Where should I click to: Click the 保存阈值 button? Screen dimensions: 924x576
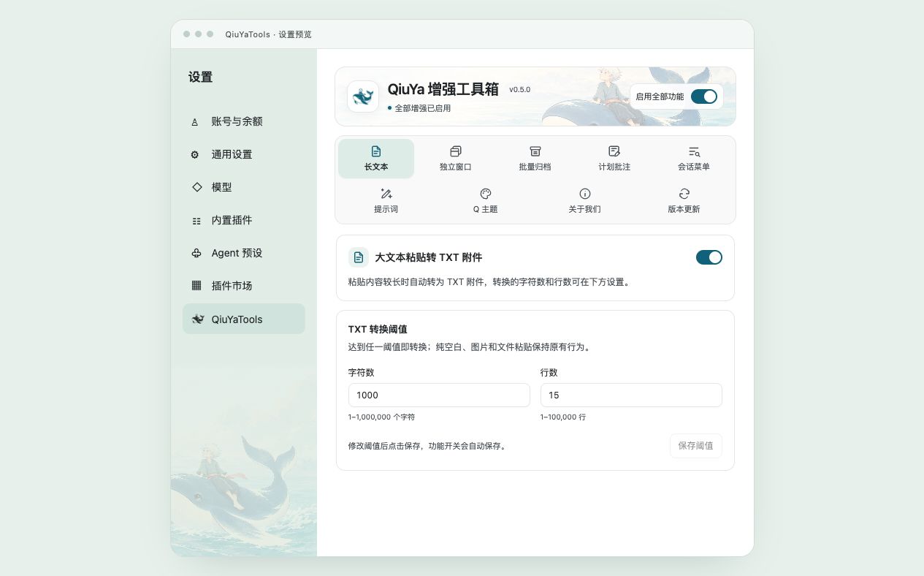click(x=696, y=446)
